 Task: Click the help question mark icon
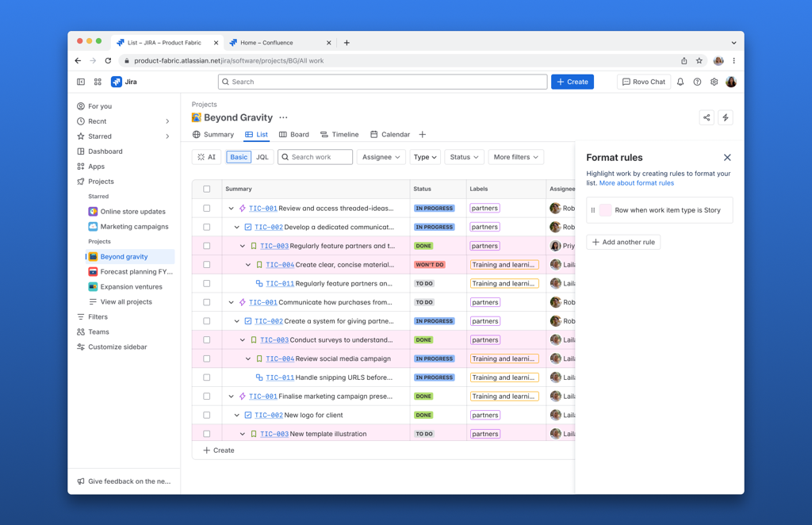(x=696, y=82)
